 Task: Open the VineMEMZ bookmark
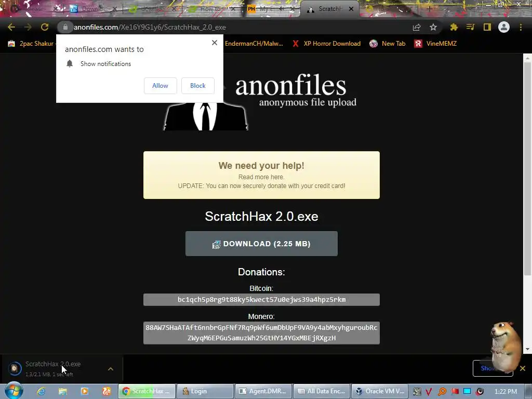(x=435, y=44)
